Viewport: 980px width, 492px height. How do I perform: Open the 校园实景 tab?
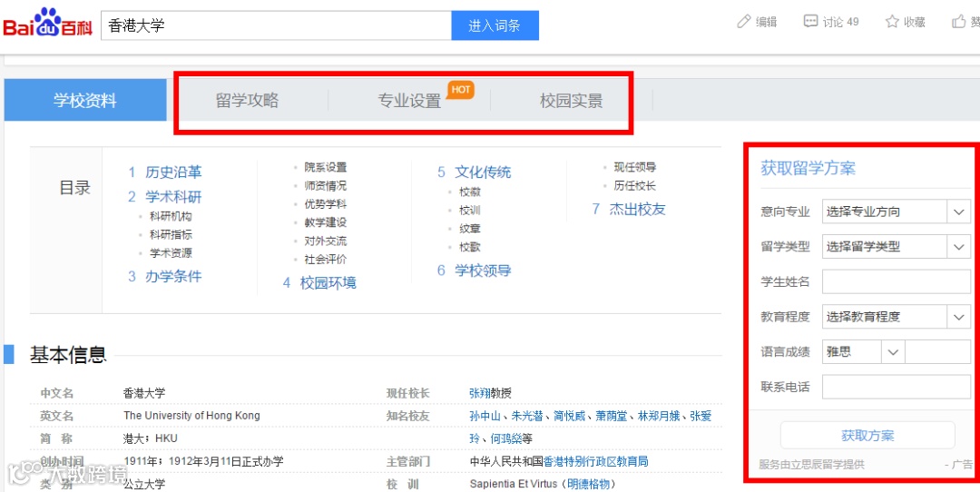[x=572, y=100]
